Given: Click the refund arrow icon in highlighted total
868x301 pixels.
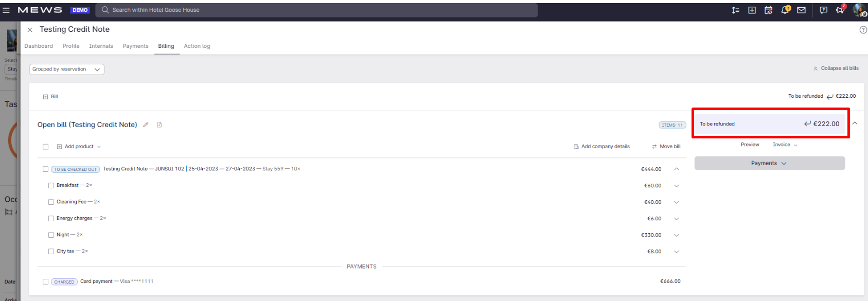Looking at the screenshot, I should (x=807, y=123).
